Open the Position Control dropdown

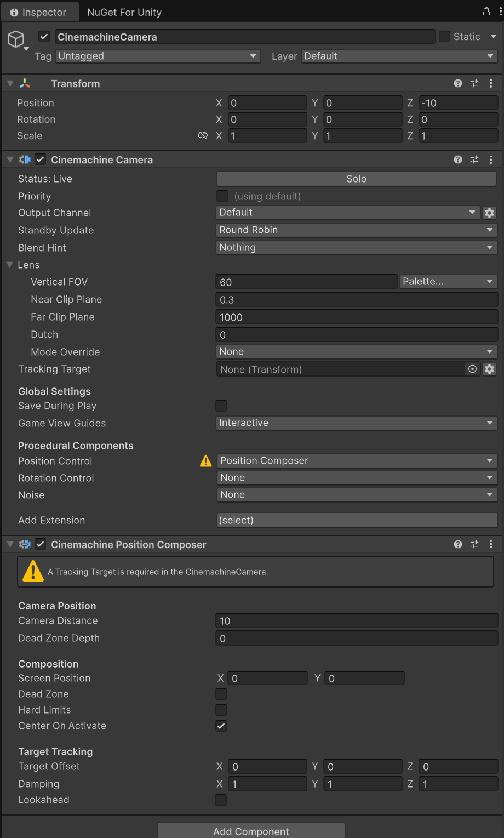[x=357, y=461]
